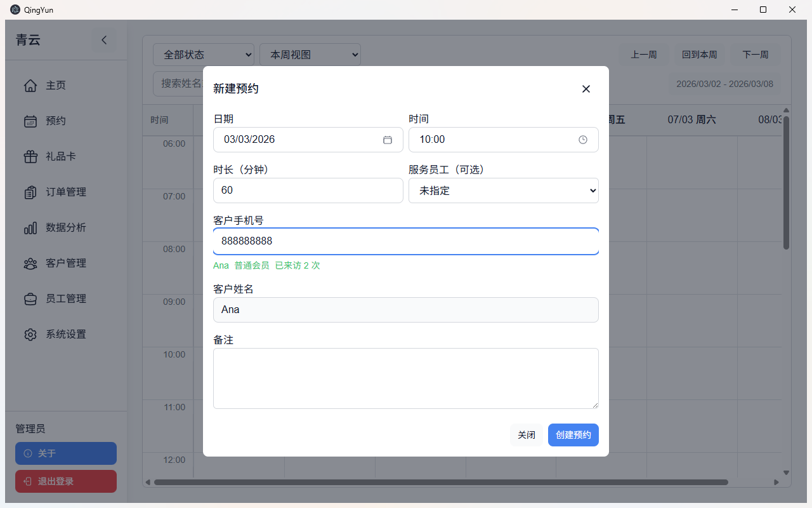Click the 员工管理 briefcase icon

(30, 298)
